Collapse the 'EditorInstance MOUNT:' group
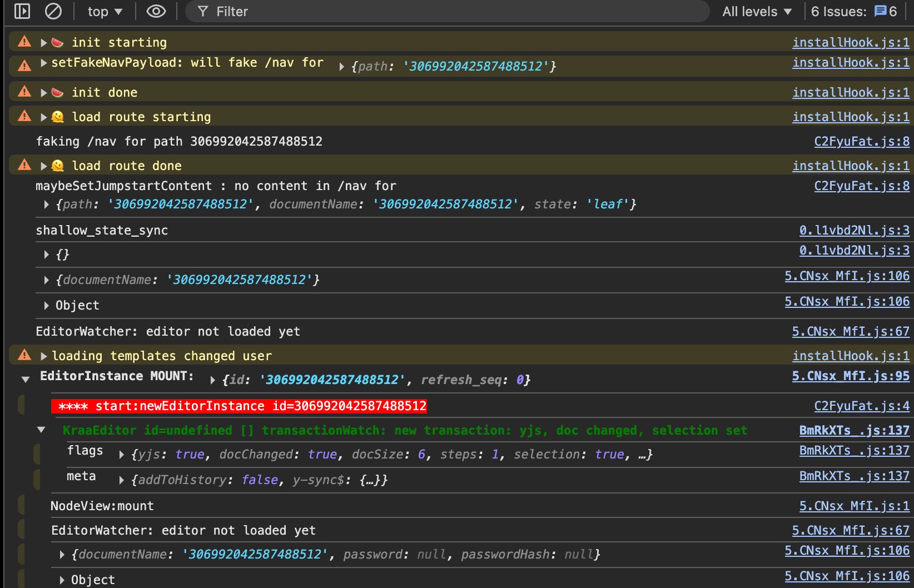The width and height of the screenshot is (914, 588). click(26, 380)
